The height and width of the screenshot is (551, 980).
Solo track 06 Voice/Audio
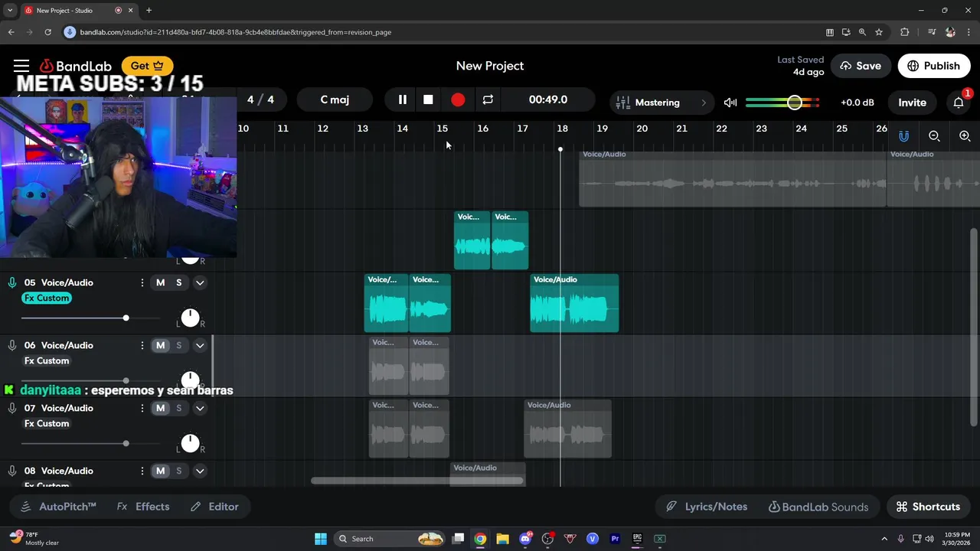pyautogui.click(x=179, y=345)
